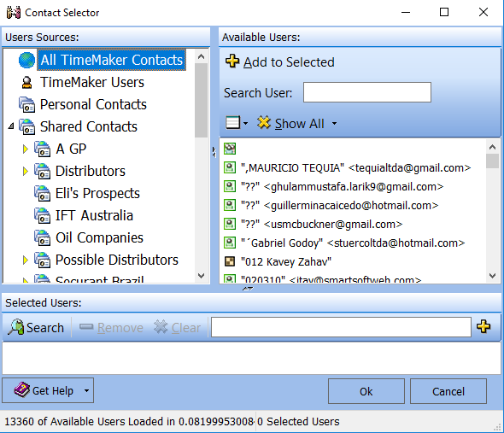Click the TimeMaker Users person icon
The image size is (504, 433).
click(26, 82)
